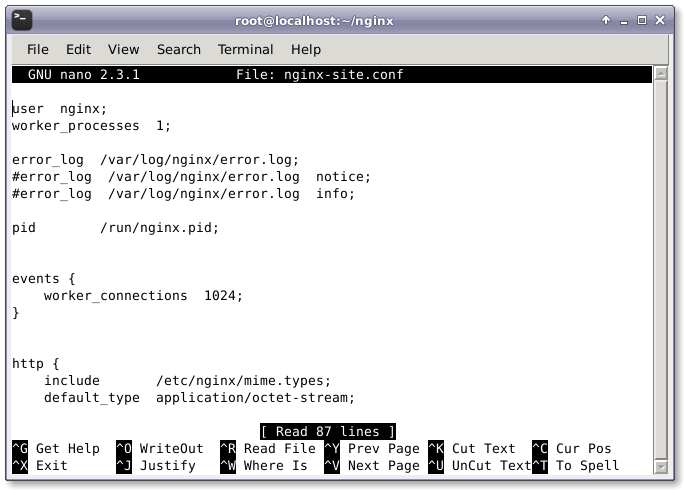
Task: Click the Get Help shortcut label
Action: click(67, 449)
